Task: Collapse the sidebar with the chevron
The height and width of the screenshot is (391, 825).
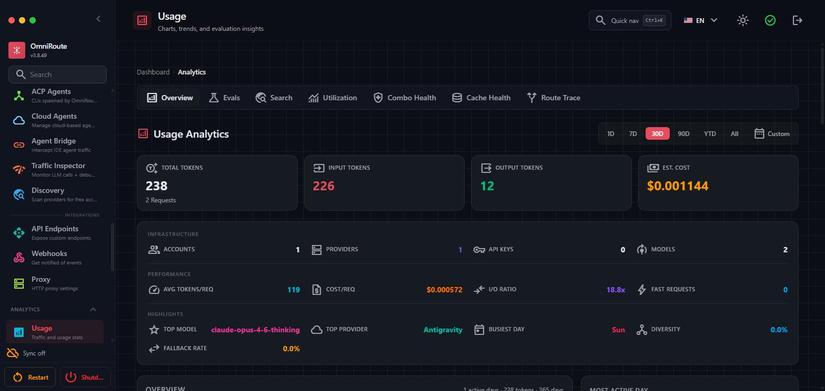Action: pos(98,19)
